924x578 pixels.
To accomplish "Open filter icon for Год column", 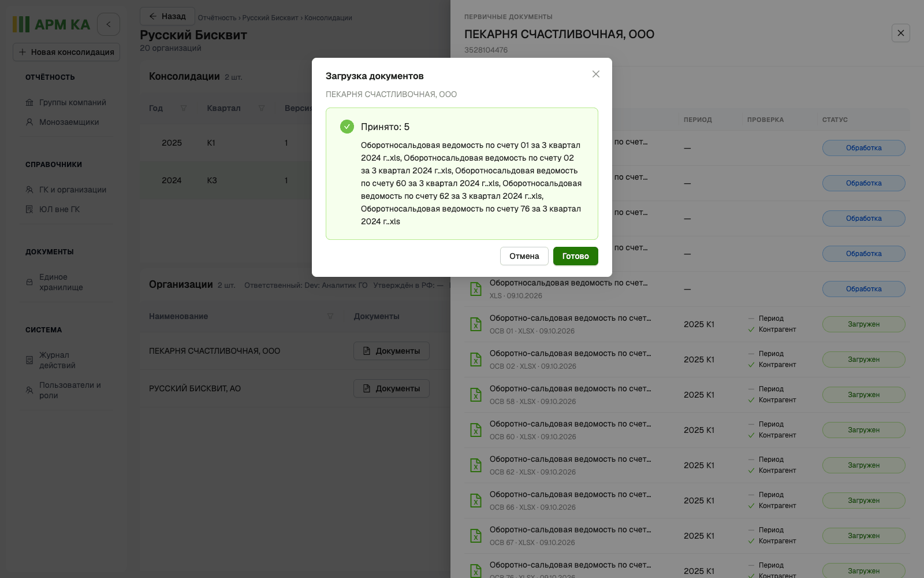I will [184, 108].
